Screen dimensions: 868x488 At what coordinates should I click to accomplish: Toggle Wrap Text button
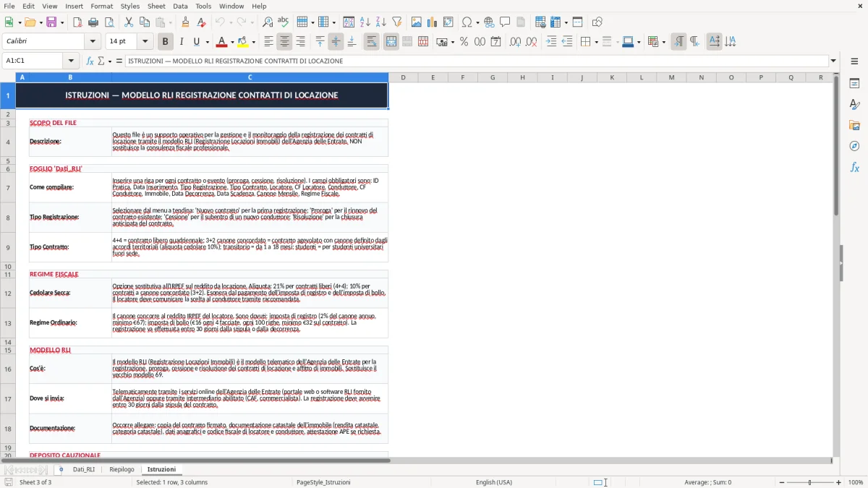coord(372,42)
